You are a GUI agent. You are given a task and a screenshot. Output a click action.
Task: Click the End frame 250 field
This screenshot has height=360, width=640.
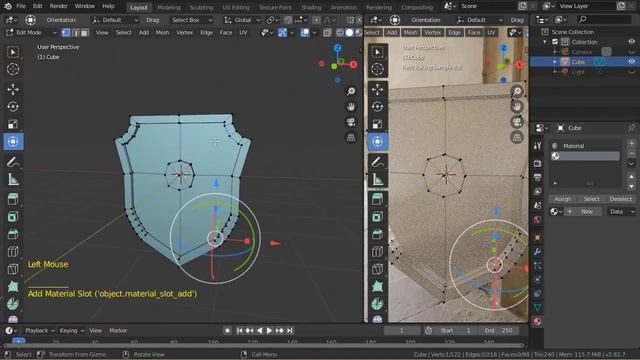pos(499,331)
